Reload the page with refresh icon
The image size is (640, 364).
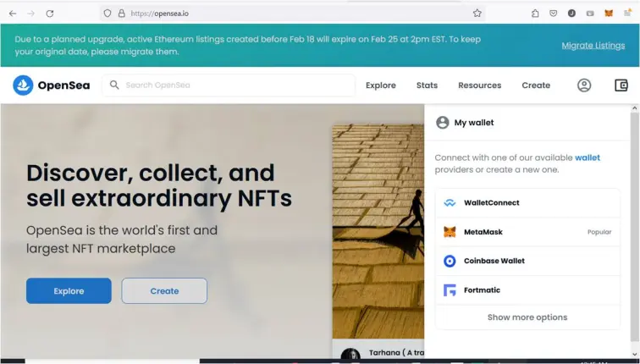pos(50,14)
